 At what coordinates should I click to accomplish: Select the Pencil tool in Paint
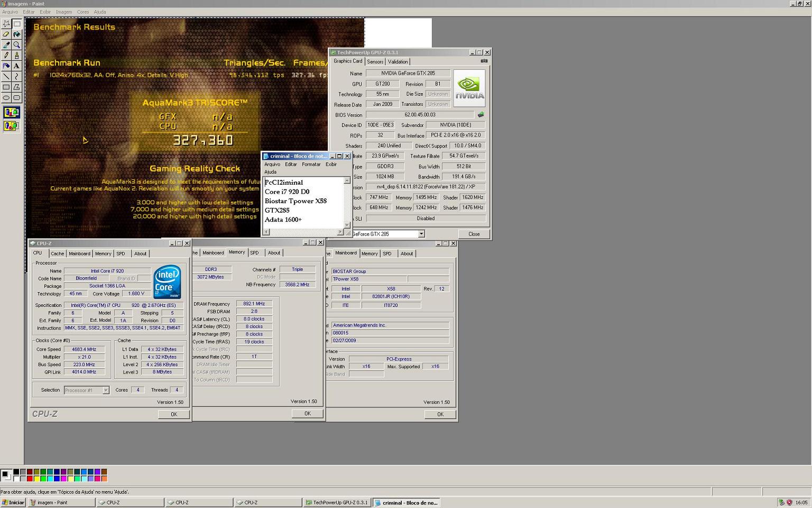tap(6, 56)
